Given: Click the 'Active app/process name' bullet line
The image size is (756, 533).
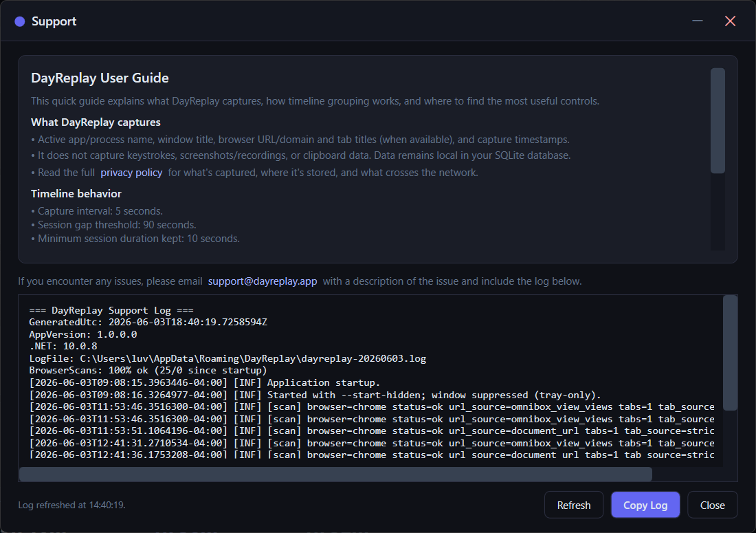Looking at the screenshot, I should click(300, 140).
